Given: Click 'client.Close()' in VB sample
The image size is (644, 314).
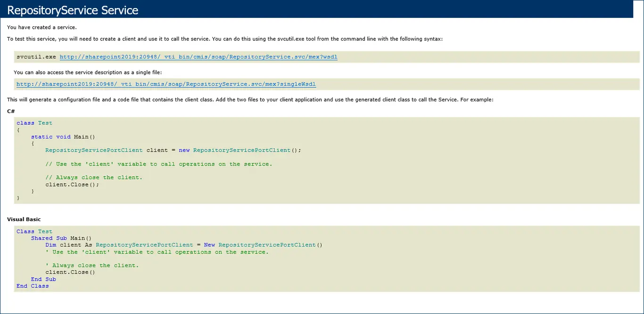Looking at the screenshot, I should (x=70, y=272).
